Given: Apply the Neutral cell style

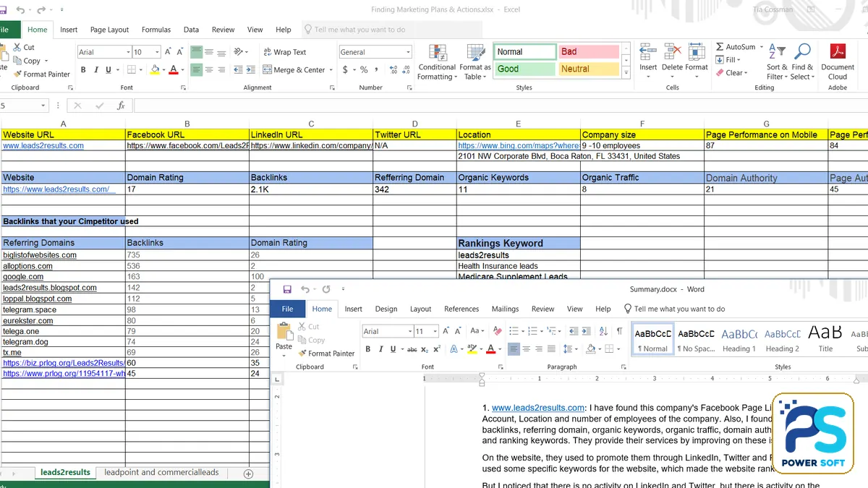Looking at the screenshot, I should (589, 69).
